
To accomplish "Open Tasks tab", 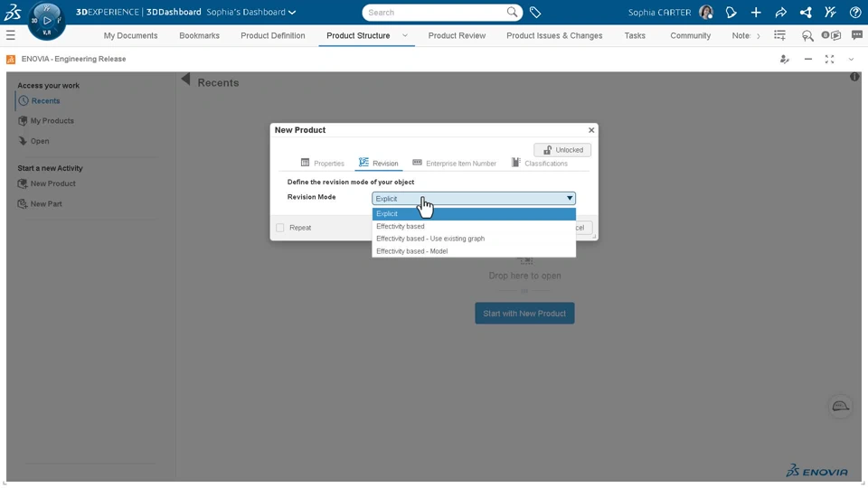I will (635, 35).
